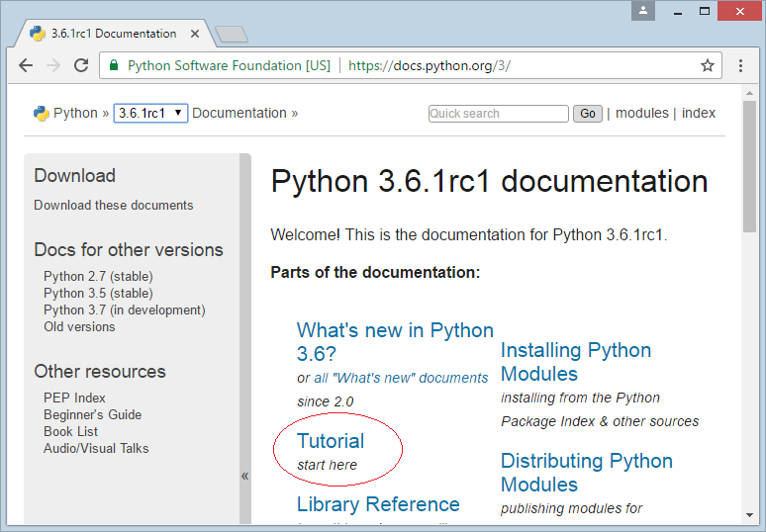Open Python 2.7 (stable) docs
766x532 pixels.
[98, 277]
